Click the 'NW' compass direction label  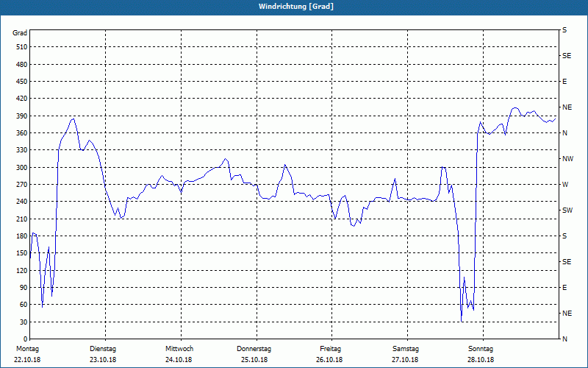click(x=567, y=159)
